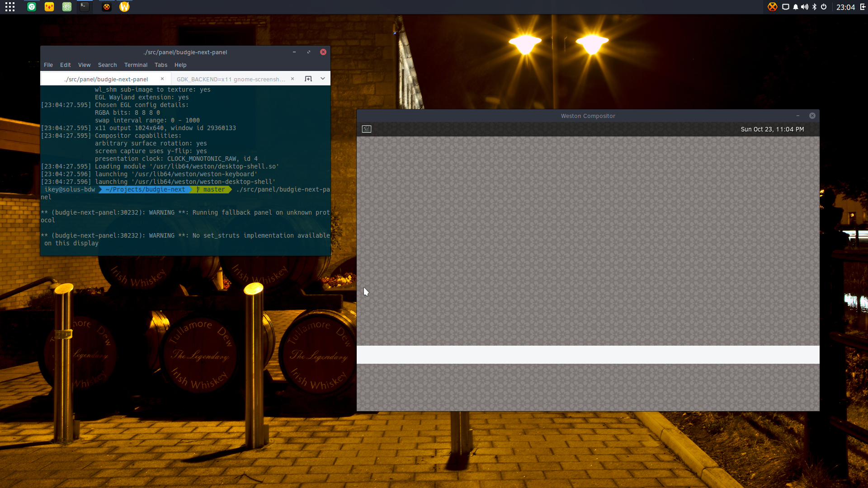Close the terminal window
Viewport: 868px width, 488px height.
[x=323, y=52]
